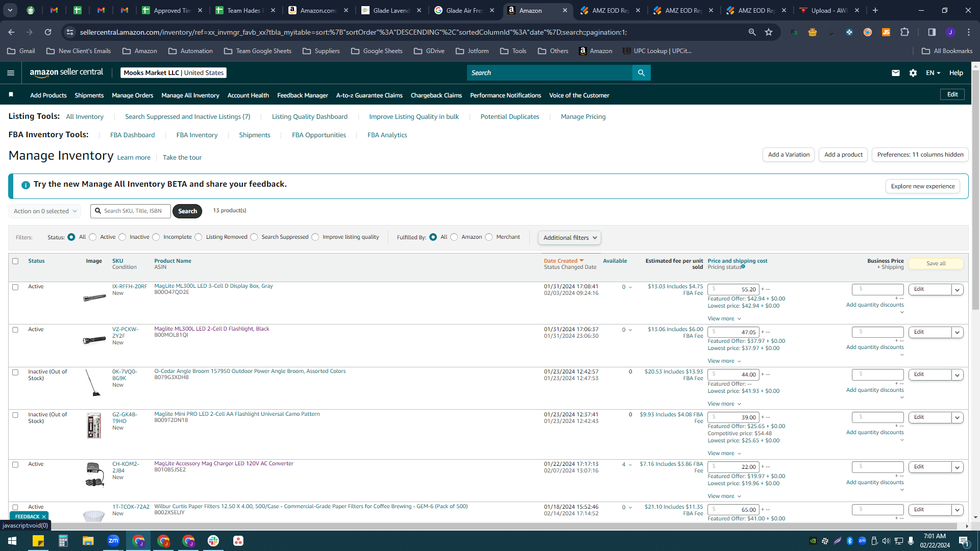Screen dimensions: 980x551
Task: Open the Manage Pricing link
Action: [x=583, y=117]
